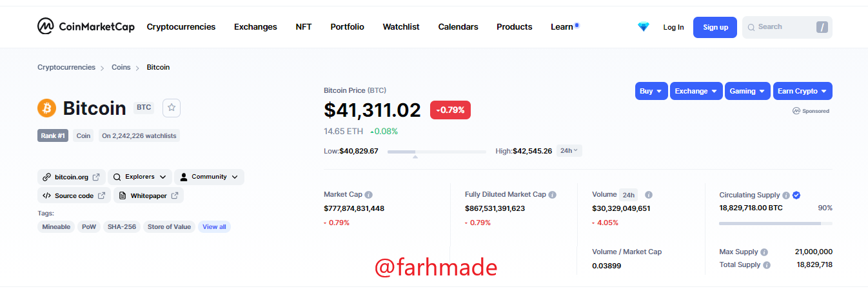Click the Sign up button
Viewport: 868px width, 289px height.
[x=715, y=27]
